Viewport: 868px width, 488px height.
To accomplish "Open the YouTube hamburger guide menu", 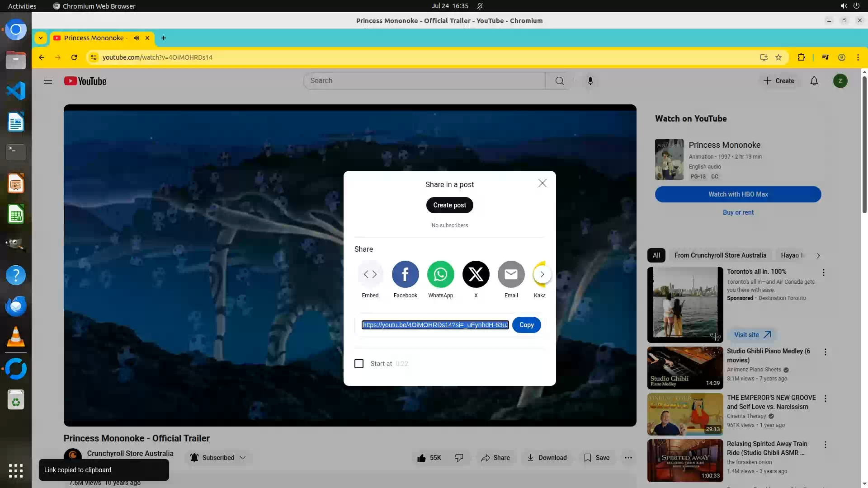I will pos(48,81).
